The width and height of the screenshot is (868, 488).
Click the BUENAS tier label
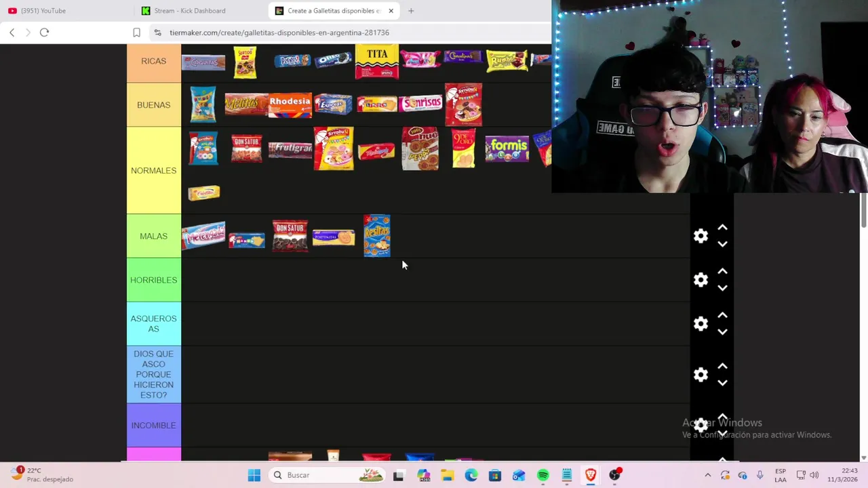pyautogui.click(x=154, y=105)
